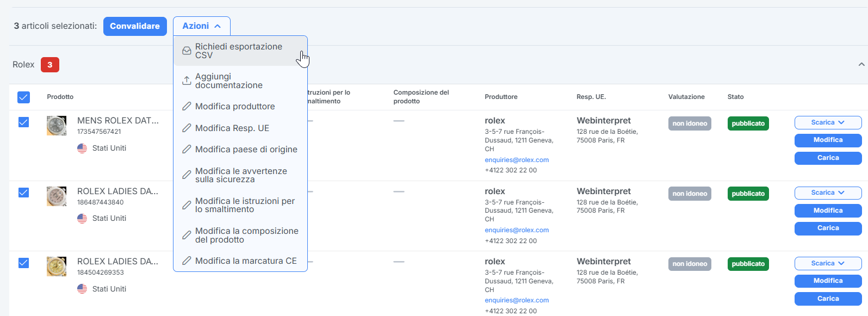This screenshot has width=868, height=316.
Task: Choose Modifica paese di origine
Action: coord(240,150)
